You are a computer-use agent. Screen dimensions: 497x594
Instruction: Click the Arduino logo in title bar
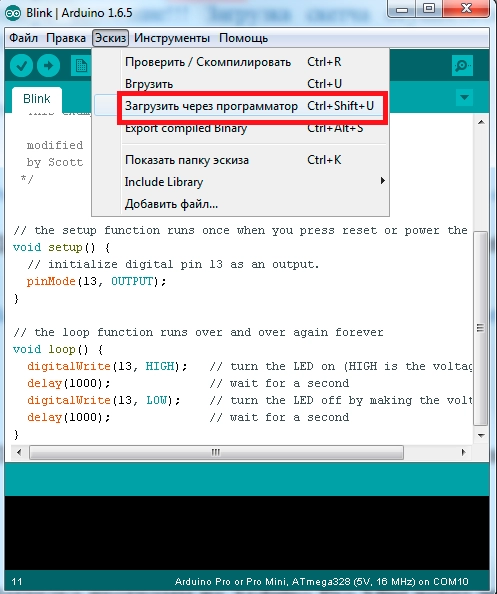[x=13, y=13]
